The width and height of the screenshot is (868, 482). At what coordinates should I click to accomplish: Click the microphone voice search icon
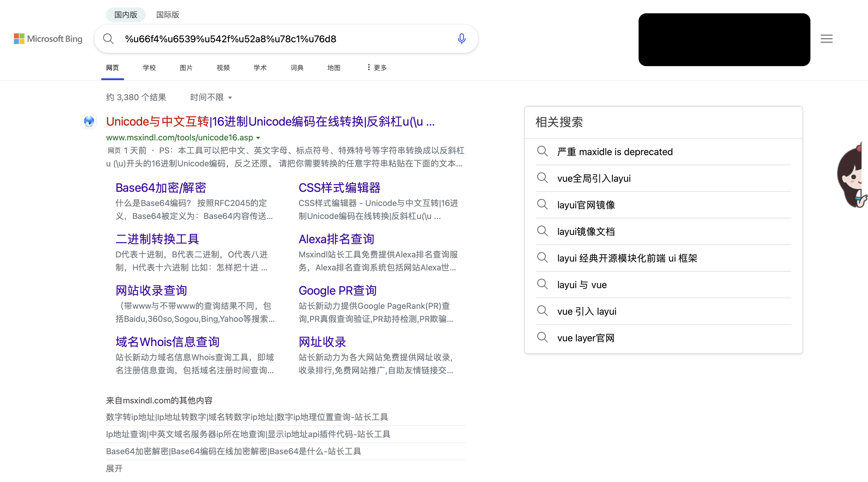click(x=461, y=39)
